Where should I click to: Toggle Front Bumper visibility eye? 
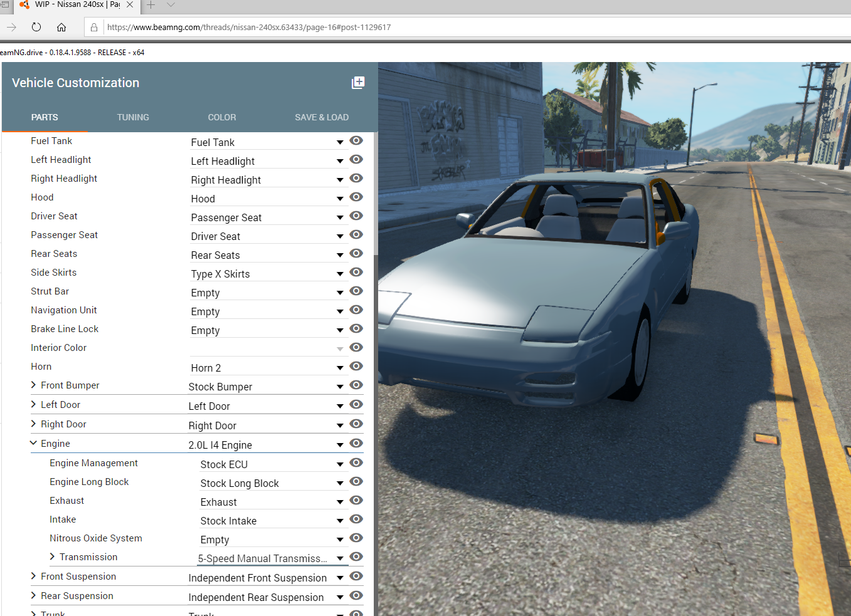pyautogui.click(x=356, y=385)
